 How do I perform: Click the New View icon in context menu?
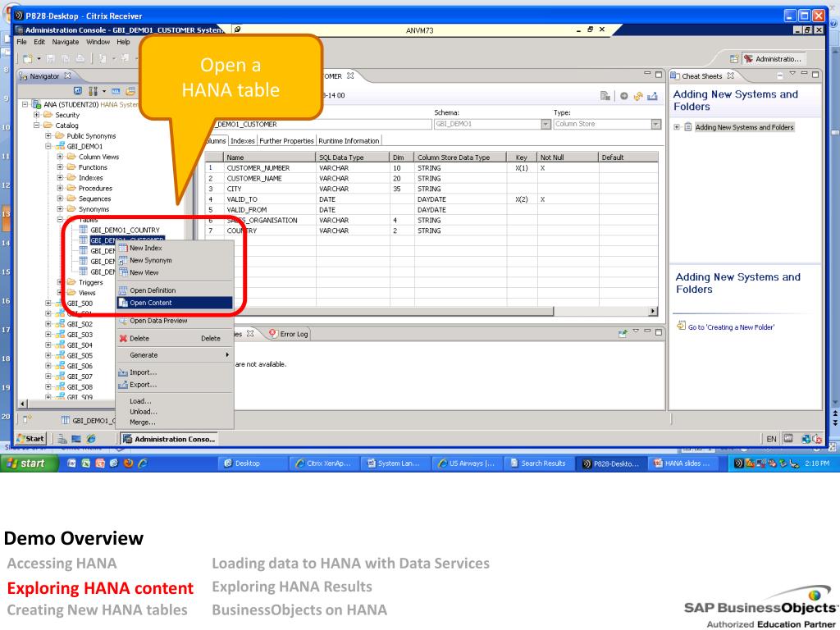[123, 272]
